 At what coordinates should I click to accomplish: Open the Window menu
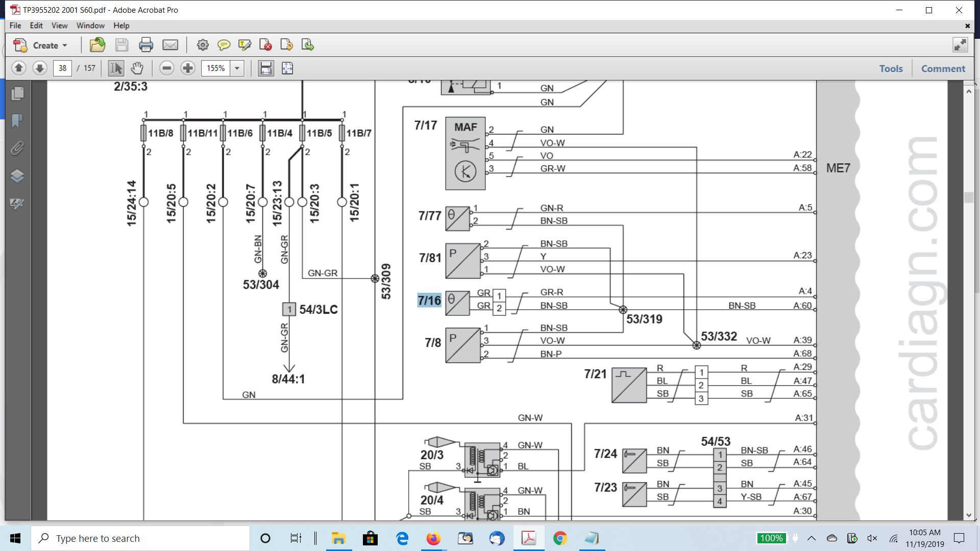click(90, 26)
